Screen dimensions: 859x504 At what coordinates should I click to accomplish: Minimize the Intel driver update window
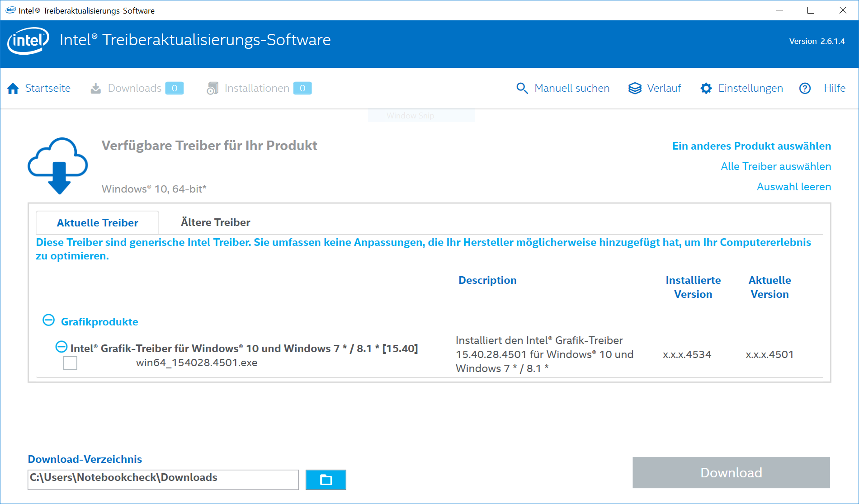[779, 10]
